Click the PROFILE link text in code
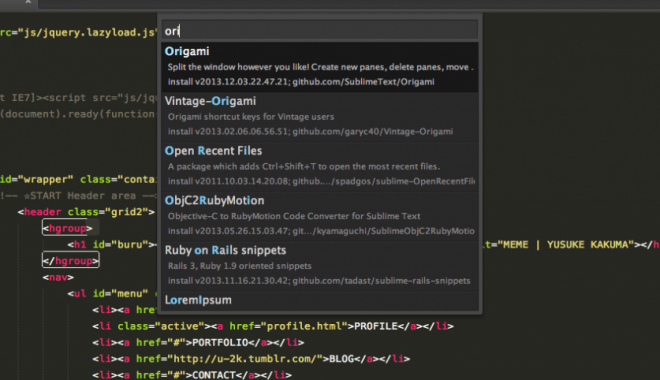The height and width of the screenshot is (380, 660). point(376,326)
